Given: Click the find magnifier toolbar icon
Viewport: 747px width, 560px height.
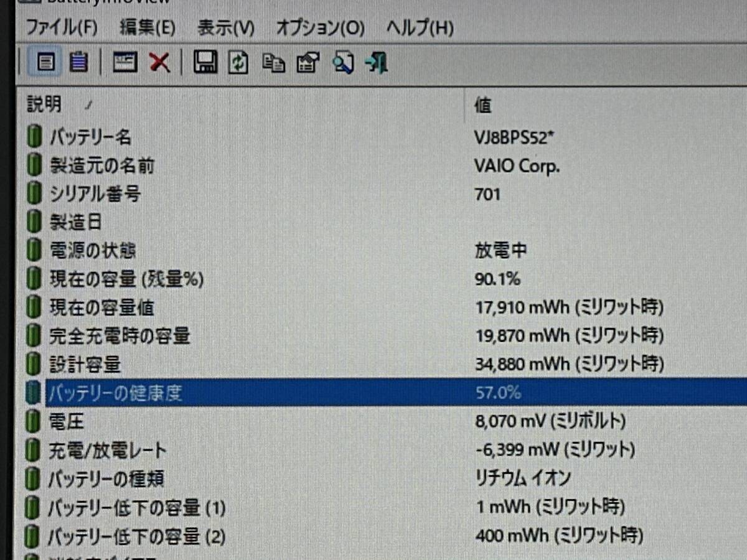Looking at the screenshot, I should 342,62.
